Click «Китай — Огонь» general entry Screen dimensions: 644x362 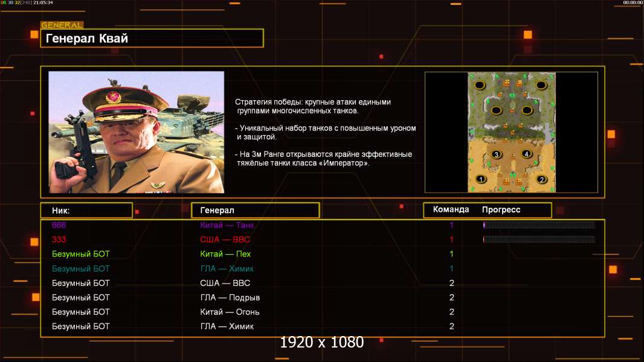[x=230, y=312]
